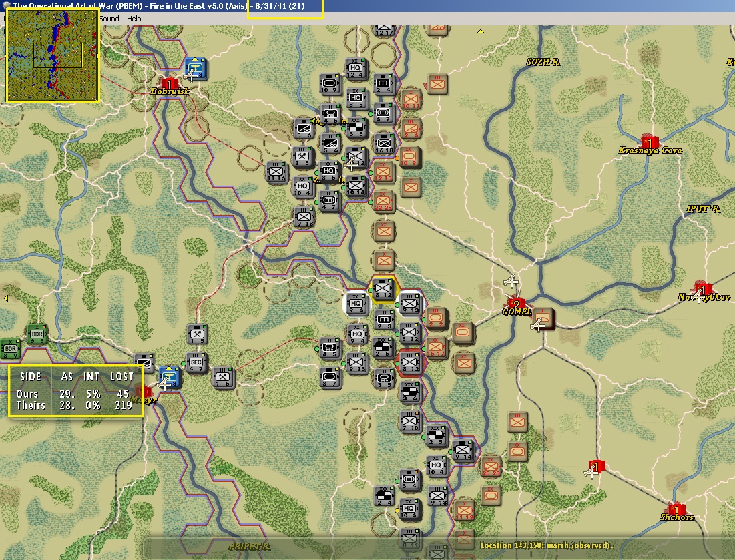Open the Sound menu
Viewport: 735px width, 560px height.
click(109, 19)
